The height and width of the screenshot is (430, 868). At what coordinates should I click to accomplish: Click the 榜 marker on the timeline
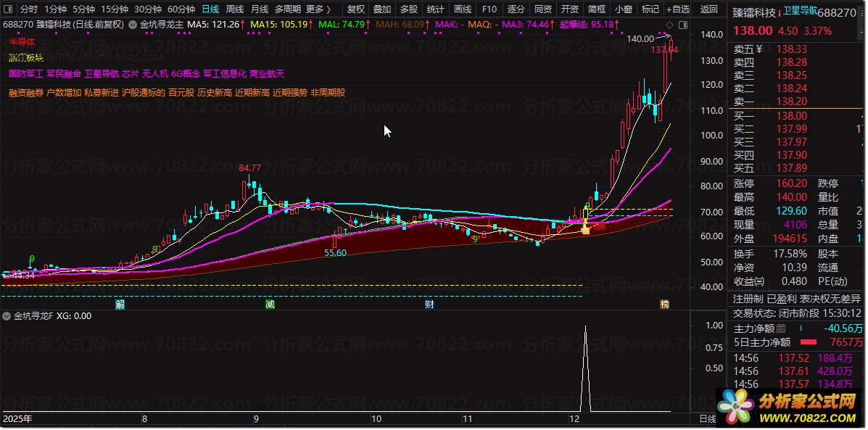(664, 305)
